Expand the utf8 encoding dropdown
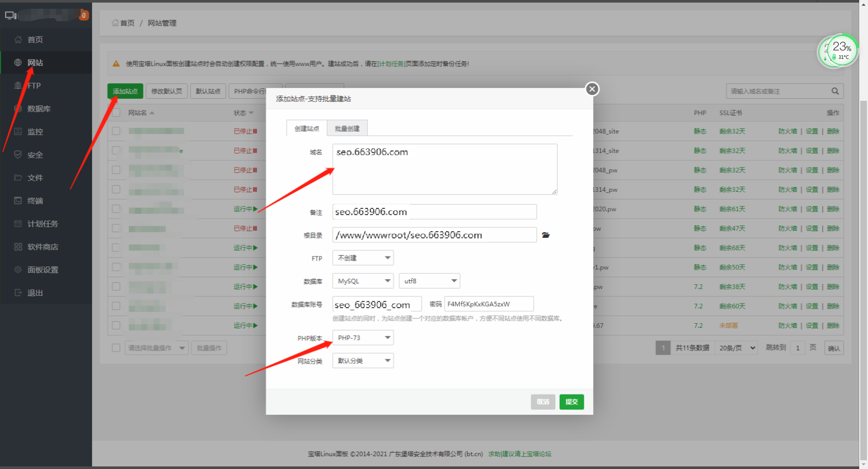The width and height of the screenshot is (868, 469). 429,281
